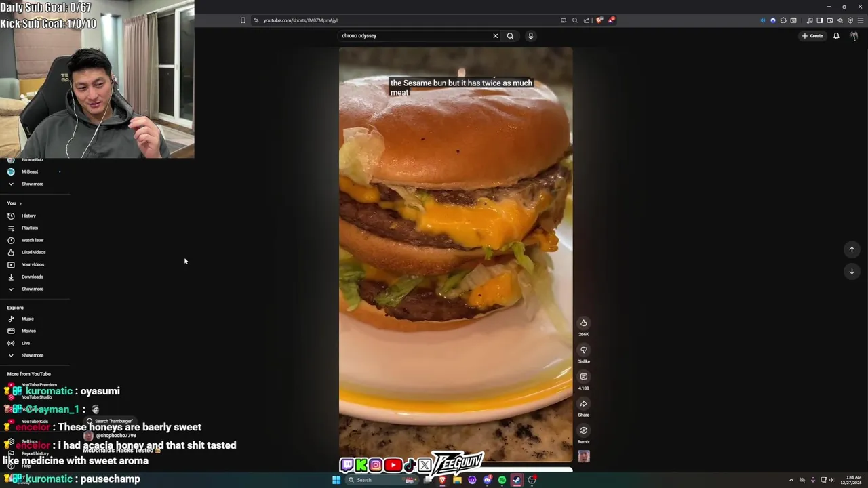Open Spotify from the taskbar
The height and width of the screenshot is (488, 868).
pyautogui.click(x=502, y=480)
